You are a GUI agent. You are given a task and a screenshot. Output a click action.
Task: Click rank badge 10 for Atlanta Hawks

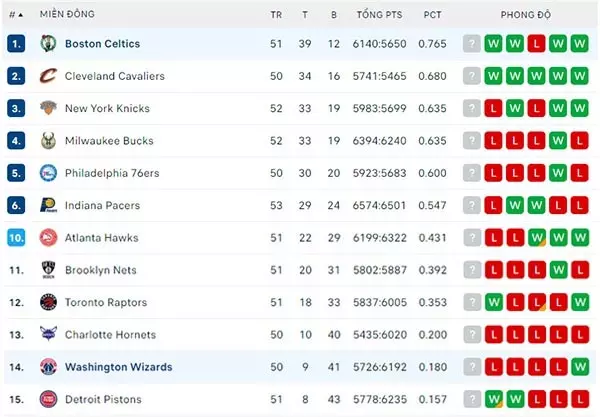[16, 238]
